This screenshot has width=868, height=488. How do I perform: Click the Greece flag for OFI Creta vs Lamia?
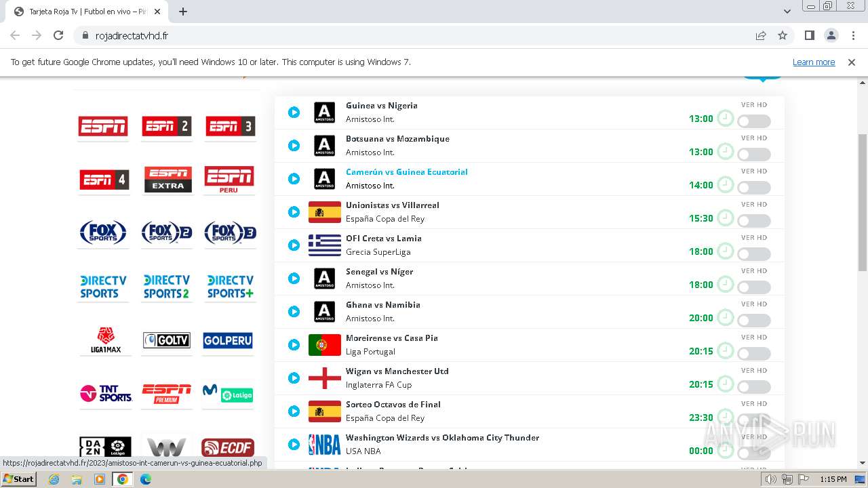(x=325, y=245)
